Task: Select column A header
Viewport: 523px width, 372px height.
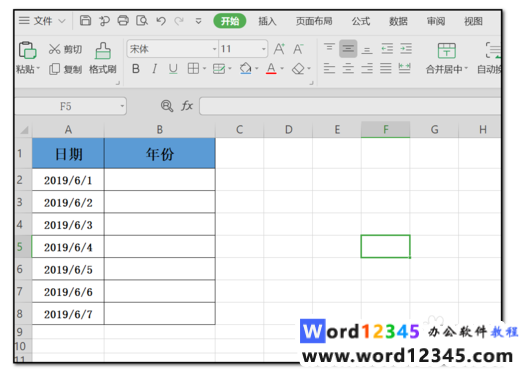Action: click(x=68, y=129)
